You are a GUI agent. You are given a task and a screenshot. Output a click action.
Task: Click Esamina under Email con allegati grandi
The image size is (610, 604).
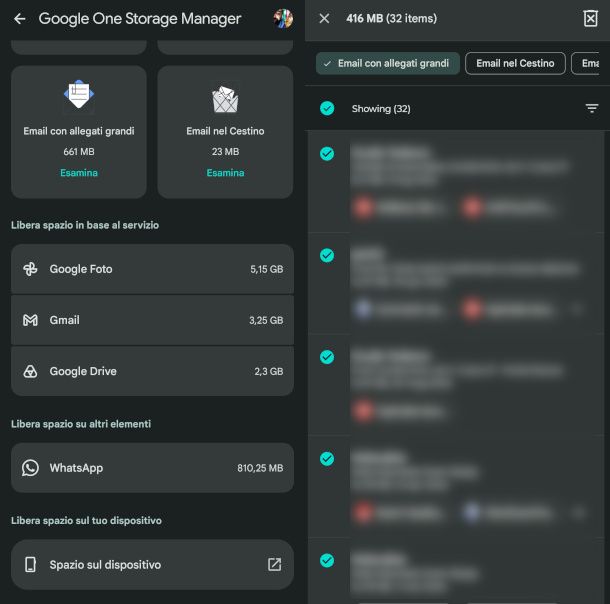click(79, 173)
